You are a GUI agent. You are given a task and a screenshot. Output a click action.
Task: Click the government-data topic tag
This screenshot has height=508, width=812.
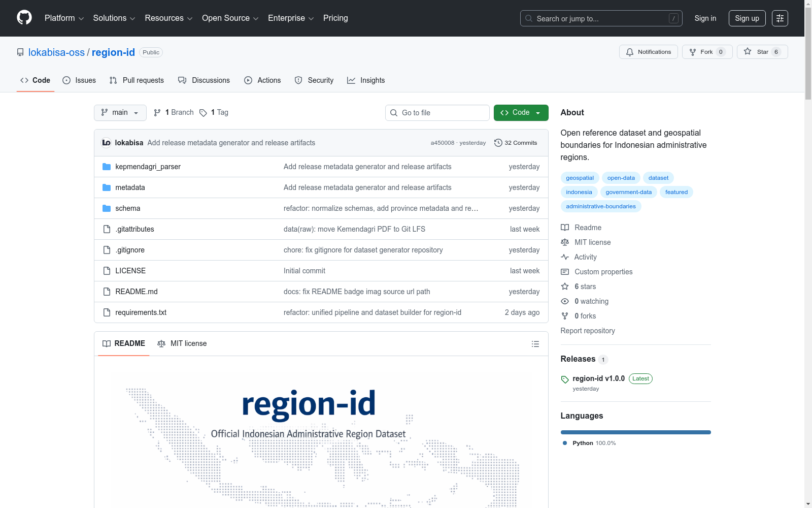tap(629, 192)
